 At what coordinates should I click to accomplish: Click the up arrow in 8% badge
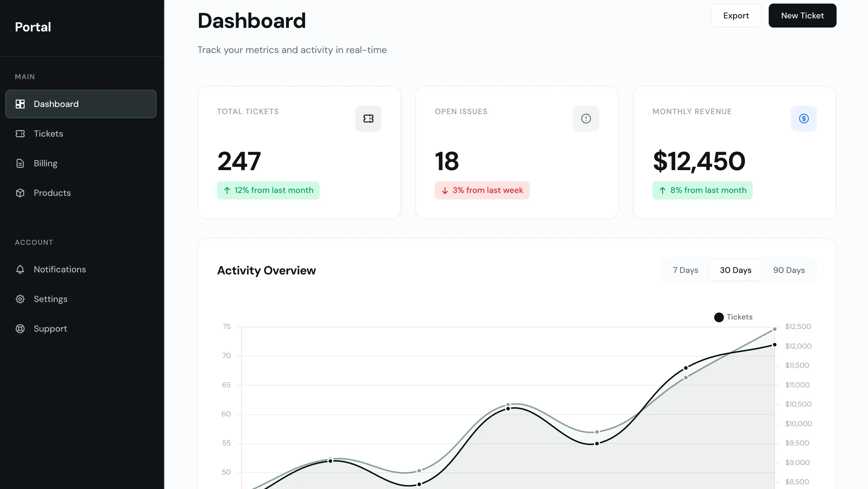click(663, 191)
